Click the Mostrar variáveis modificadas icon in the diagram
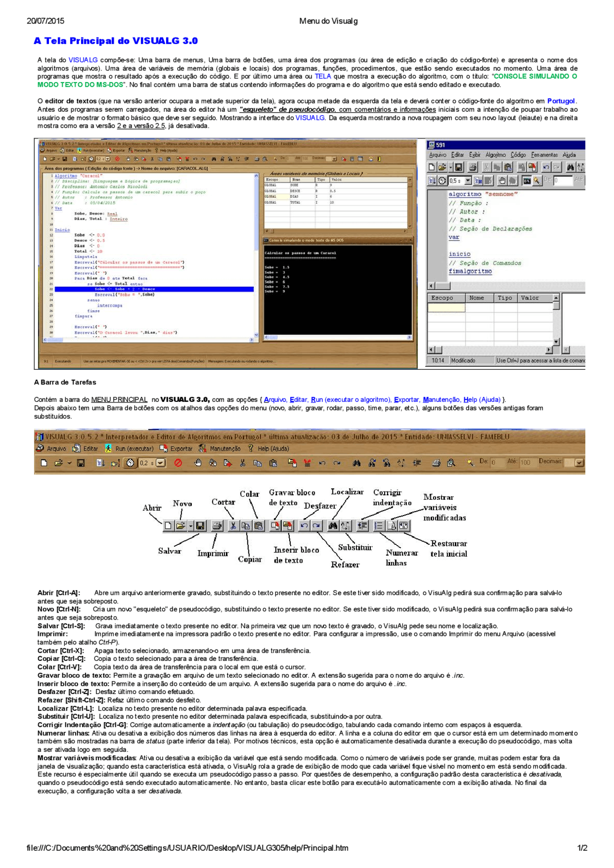Image resolution: width=614 pixels, height=868 pixels. 391,526
